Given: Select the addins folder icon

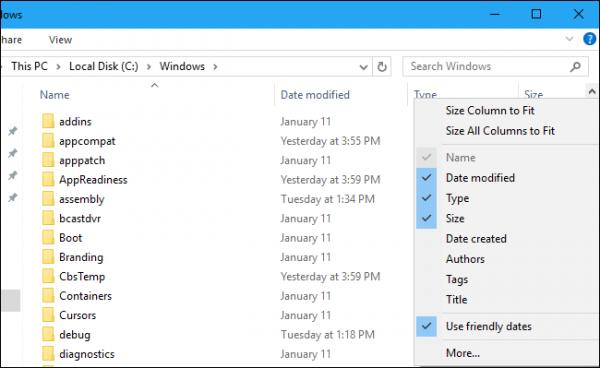Looking at the screenshot, I should [48, 121].
